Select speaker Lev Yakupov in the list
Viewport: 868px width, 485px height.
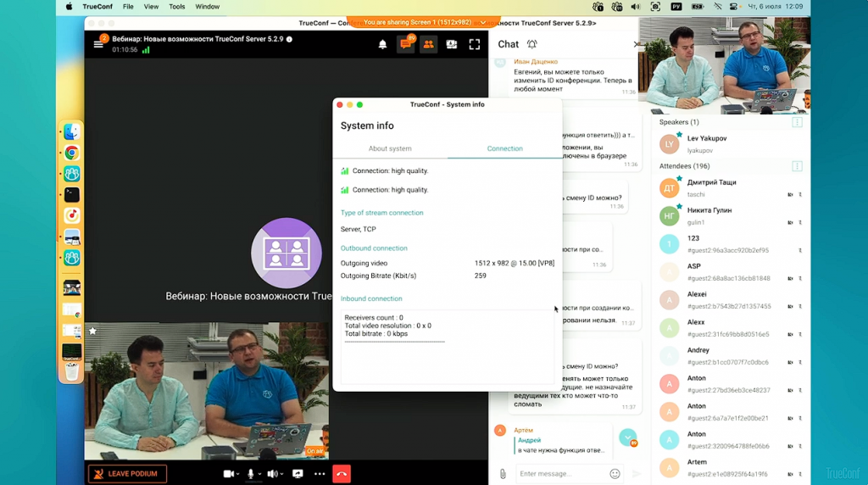coord(731,144)
